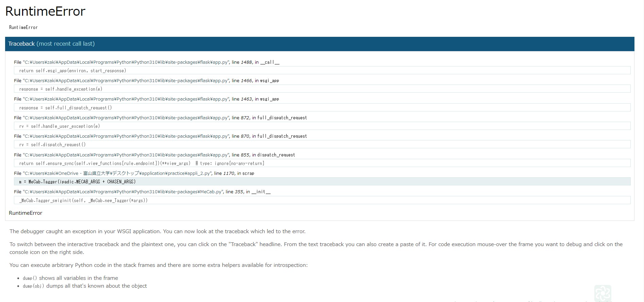The width and height of the screenshot is (644, 302).
Task: Select the frame header for line 872
Action: [160, 118]
